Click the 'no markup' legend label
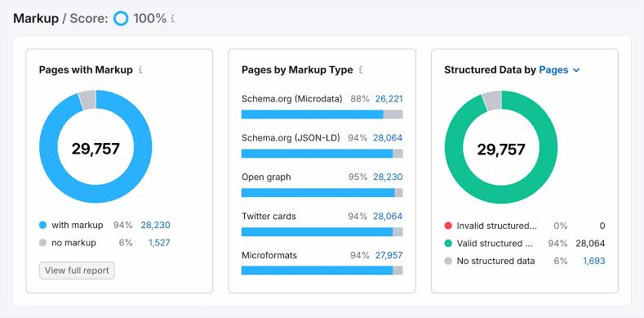The height and width of the screenshot is (318, 644). pyautogui.click(x=73, y=243)
